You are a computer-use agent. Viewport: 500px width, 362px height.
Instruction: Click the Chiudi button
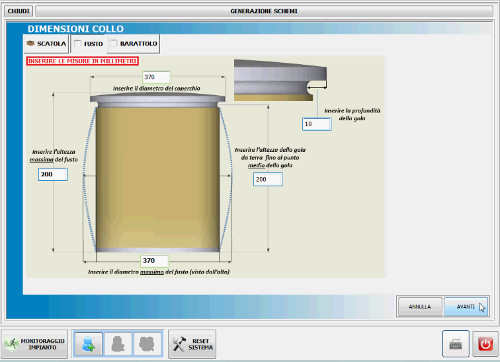point(19,11)
